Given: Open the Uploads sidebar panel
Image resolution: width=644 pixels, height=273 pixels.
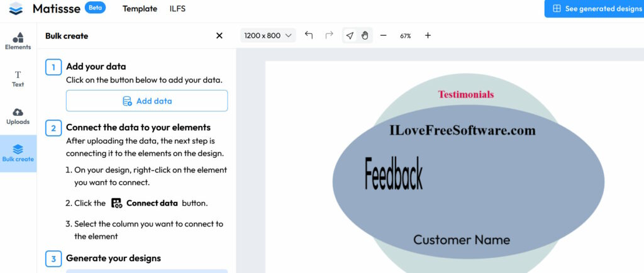Looking at the screenshot, I should coord(18,116).
